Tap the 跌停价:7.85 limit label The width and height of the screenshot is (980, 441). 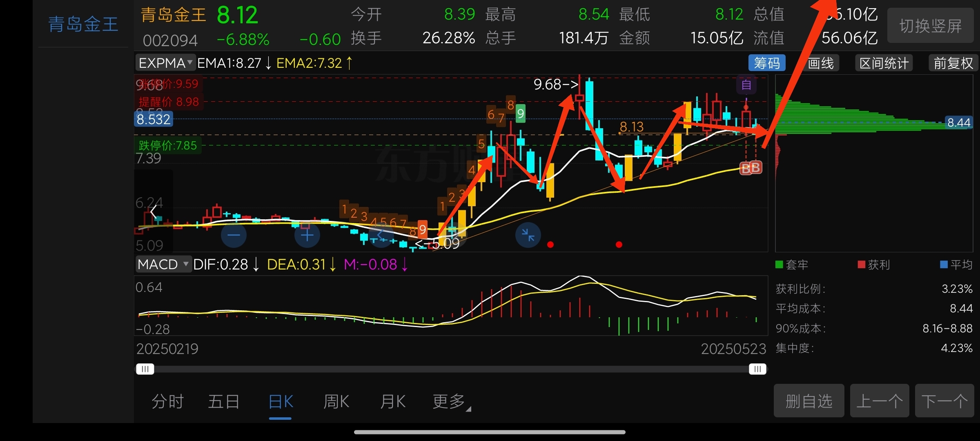pos(168,145)
